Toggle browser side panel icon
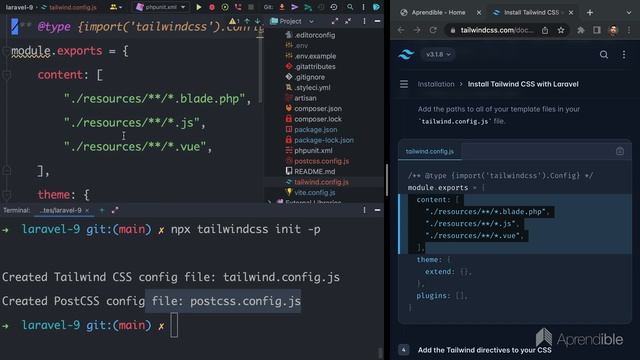The width and height of the screenshot is (640, 360). [x=597, y=30]
